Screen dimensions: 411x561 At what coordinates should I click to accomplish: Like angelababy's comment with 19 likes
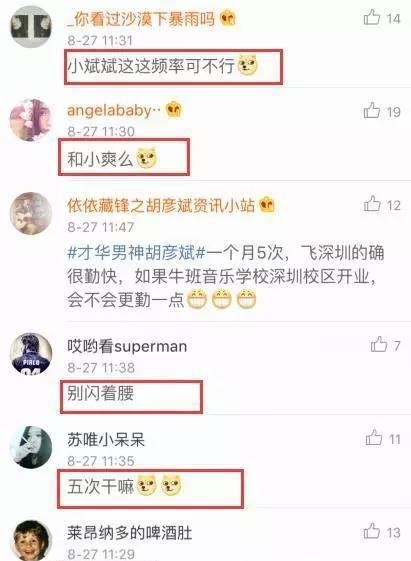coord(372,110)
